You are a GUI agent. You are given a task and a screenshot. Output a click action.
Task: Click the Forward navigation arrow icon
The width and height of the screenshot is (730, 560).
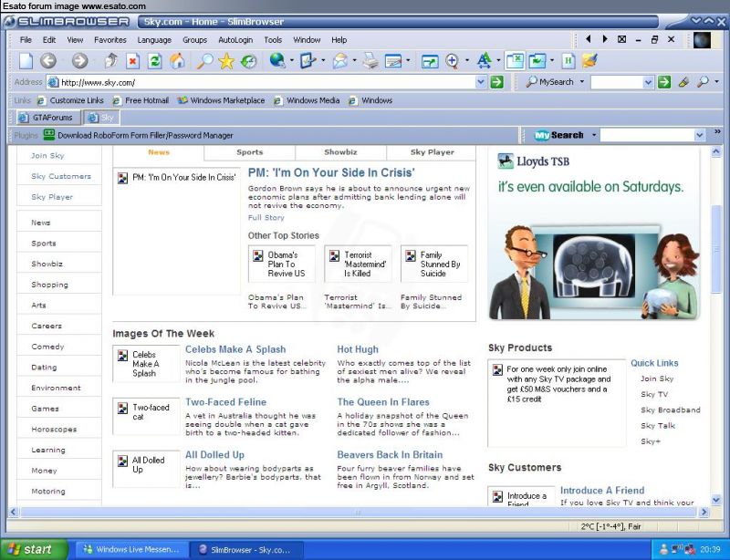click(79, 61)
